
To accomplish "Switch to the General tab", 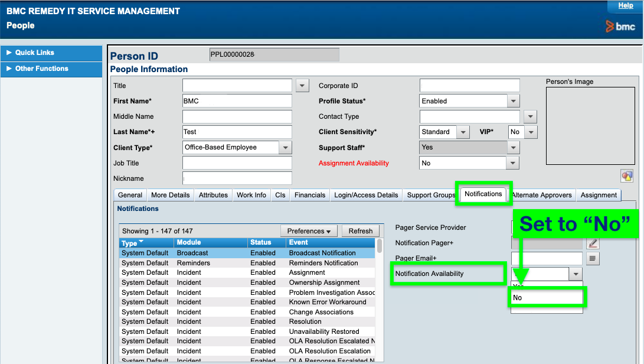I will point(130,195).
